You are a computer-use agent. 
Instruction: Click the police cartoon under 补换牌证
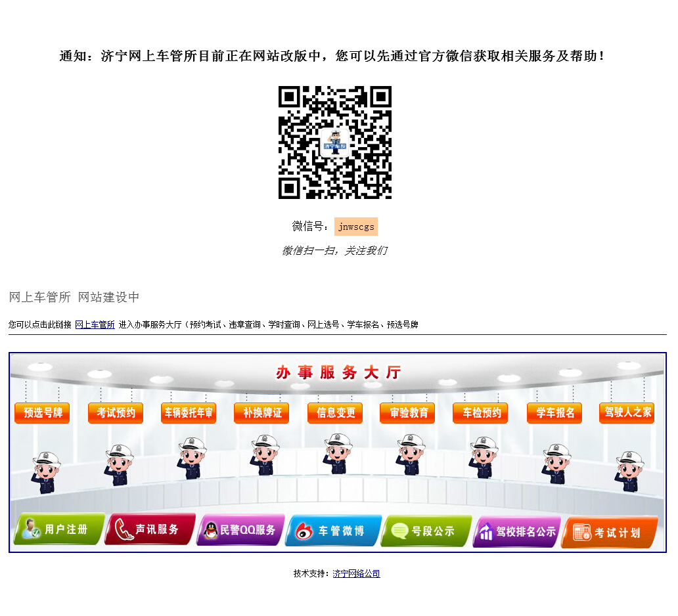tap(265, 455)
